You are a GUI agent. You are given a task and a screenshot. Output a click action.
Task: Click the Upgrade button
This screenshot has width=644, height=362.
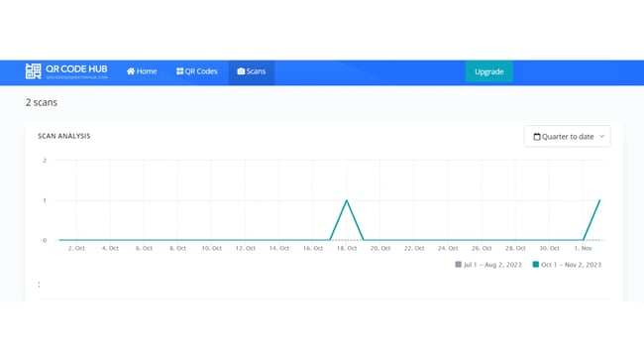point(488,71)
